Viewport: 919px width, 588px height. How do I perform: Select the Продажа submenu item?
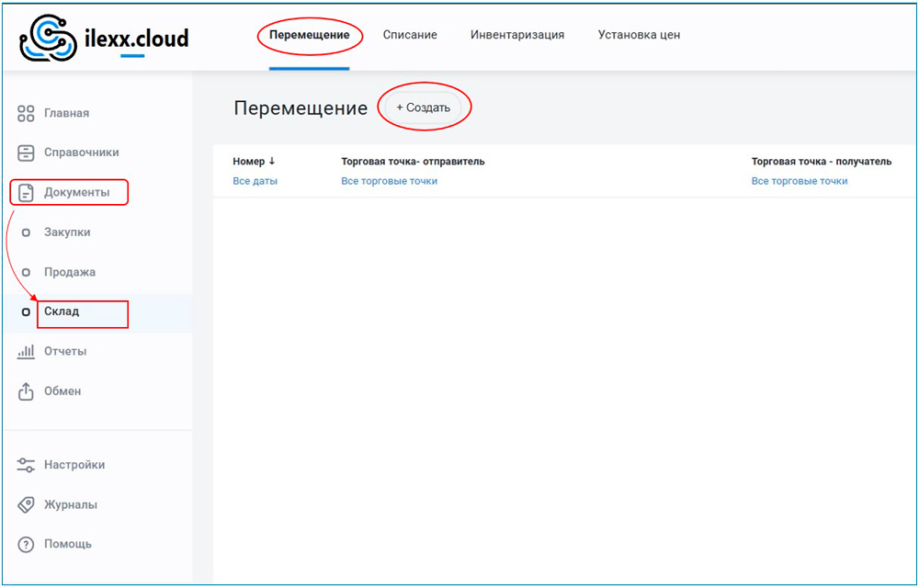[x=70, y=272]
